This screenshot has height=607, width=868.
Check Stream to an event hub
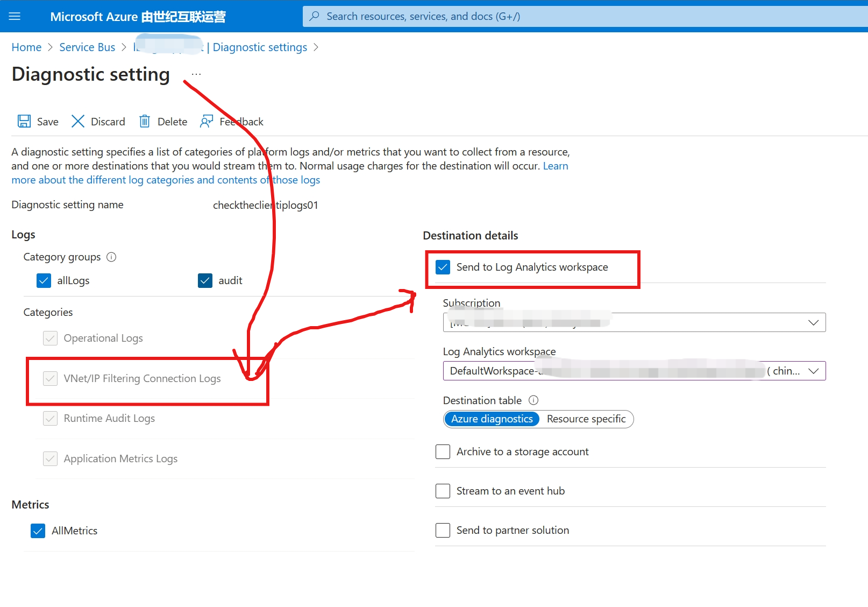coord(443,491)
